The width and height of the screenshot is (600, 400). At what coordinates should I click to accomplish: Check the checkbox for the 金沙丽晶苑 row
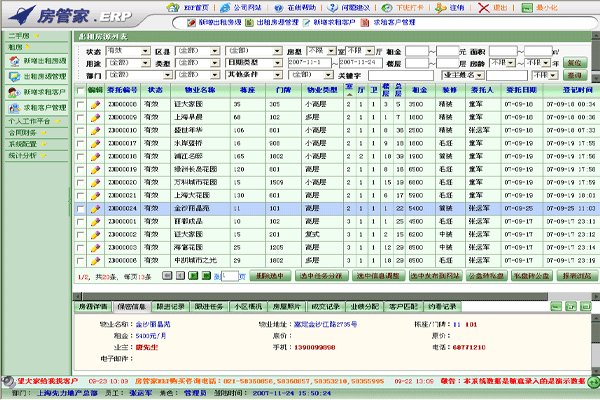tap(81, 207)
